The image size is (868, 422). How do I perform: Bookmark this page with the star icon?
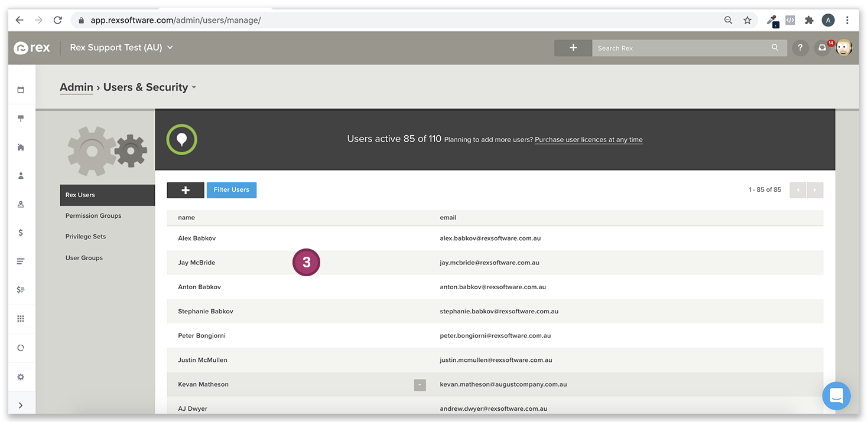point(747,20)
